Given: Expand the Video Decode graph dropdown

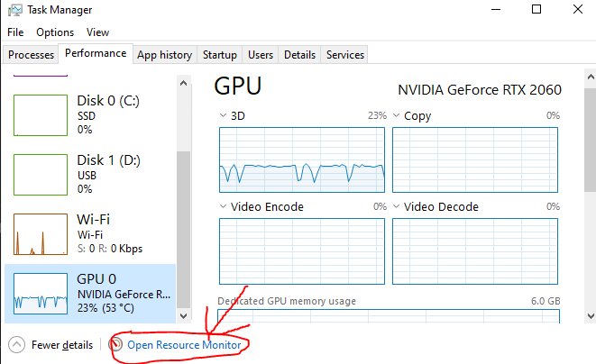Looking at the screenshot, I should (398, 206).
